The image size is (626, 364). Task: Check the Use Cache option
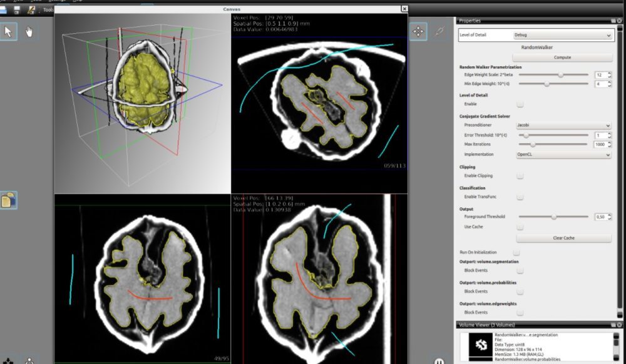(x=520, y=227)
